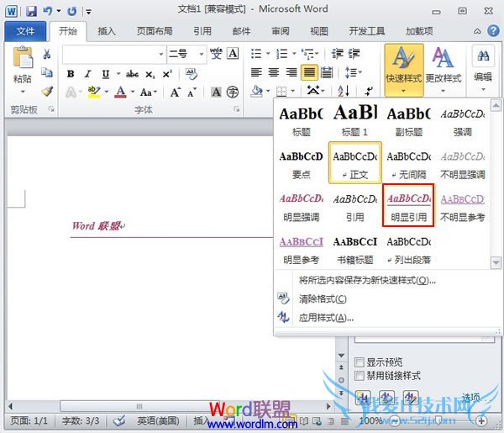
Task: Click the align left icon
Action: 256,72
